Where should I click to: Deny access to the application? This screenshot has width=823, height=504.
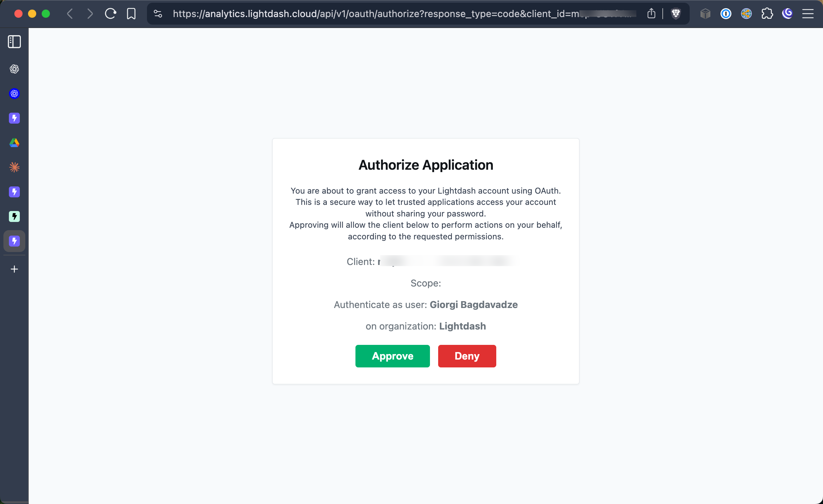(467, 356)
